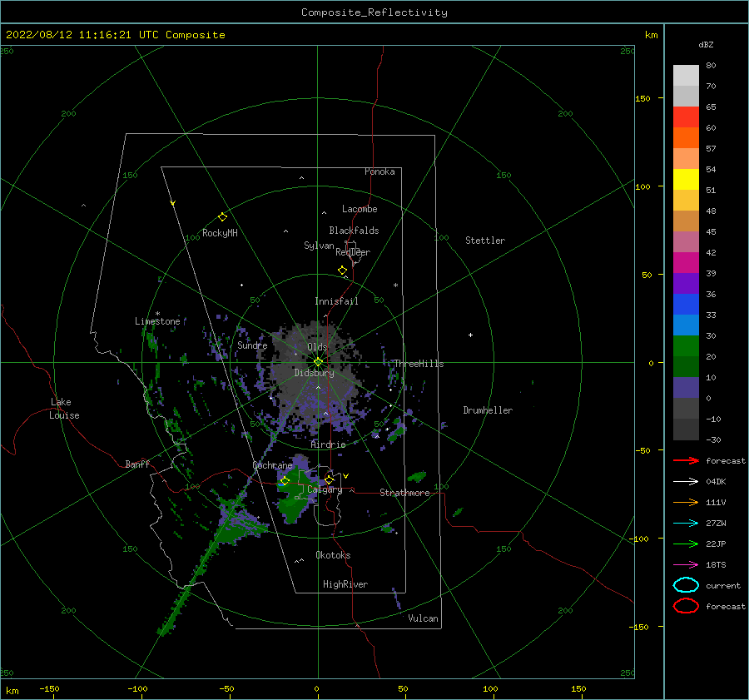Click the Innisfail label

click(x=336, y=301)
